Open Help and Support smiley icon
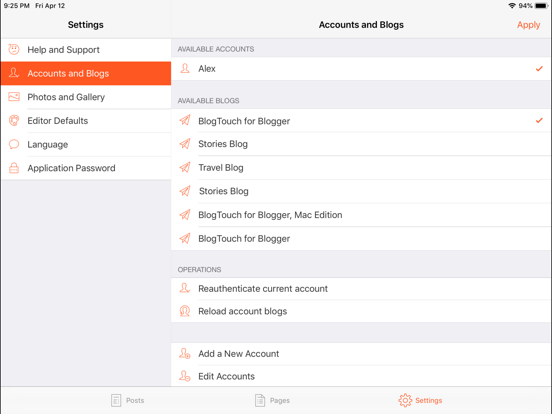This screenshot has height=414, width=552. click(14, 50)
